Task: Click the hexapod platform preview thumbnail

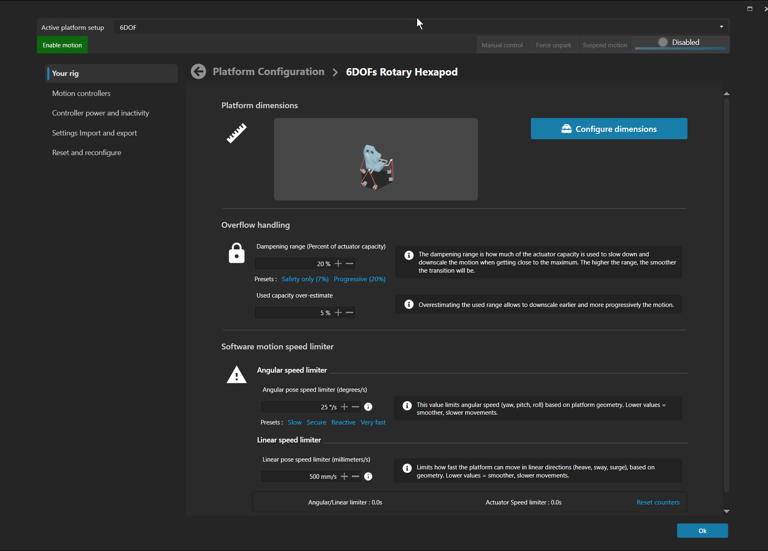Action: [376, 159]
